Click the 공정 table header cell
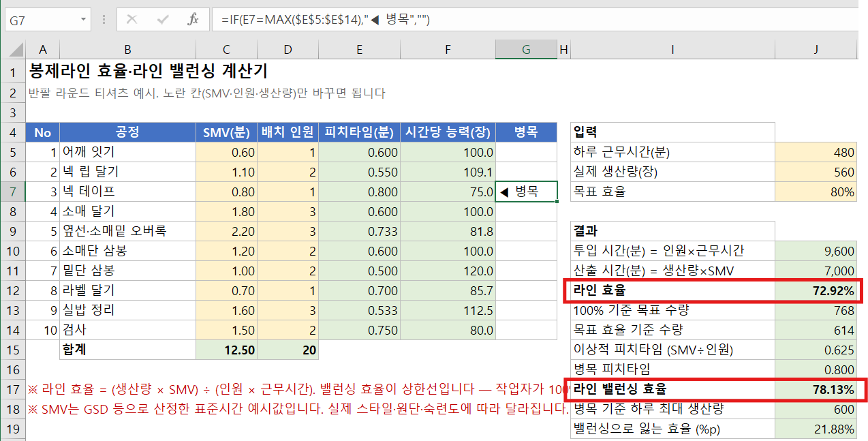Viewport: 868px width, 441px height. click(x=128, y=132)
